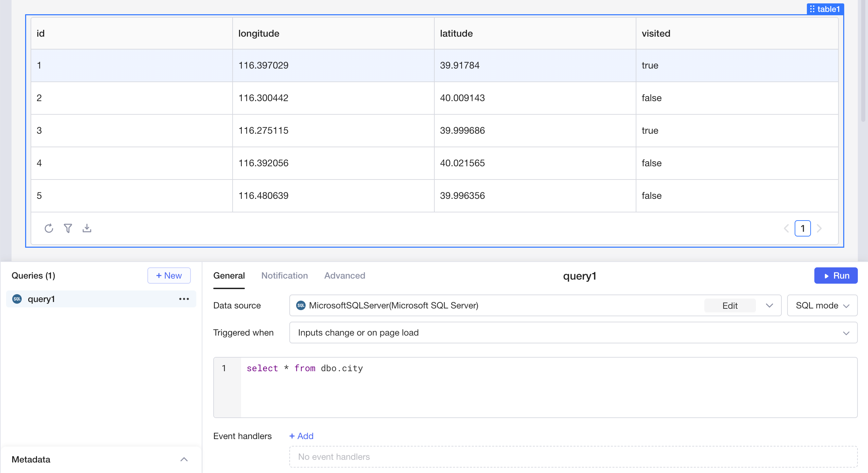Select the cell with 116.392056
The height and width of the screenshot is (473, 868).
point(333,163)
